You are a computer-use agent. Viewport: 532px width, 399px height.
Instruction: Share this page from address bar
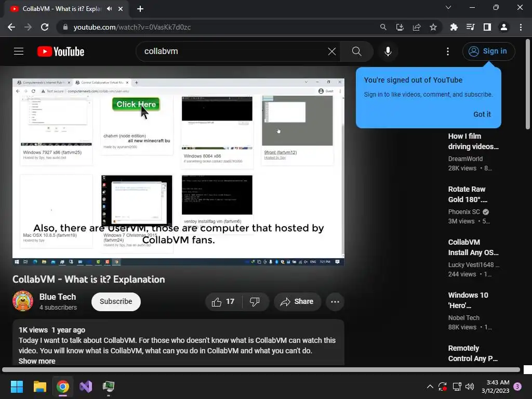417,27
